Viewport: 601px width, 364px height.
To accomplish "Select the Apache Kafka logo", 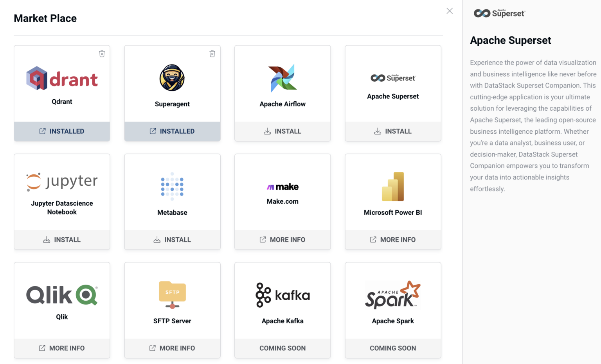I will tap(283, 295).
